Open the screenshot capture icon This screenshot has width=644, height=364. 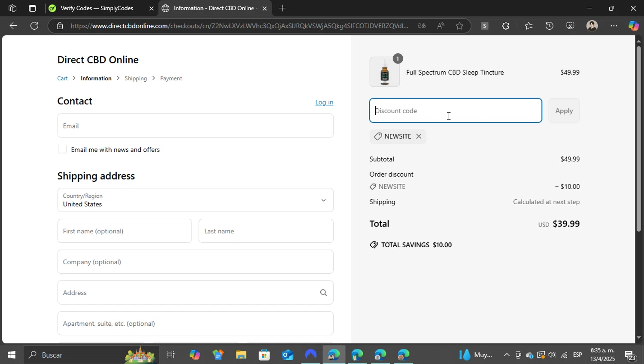point(570,26)
